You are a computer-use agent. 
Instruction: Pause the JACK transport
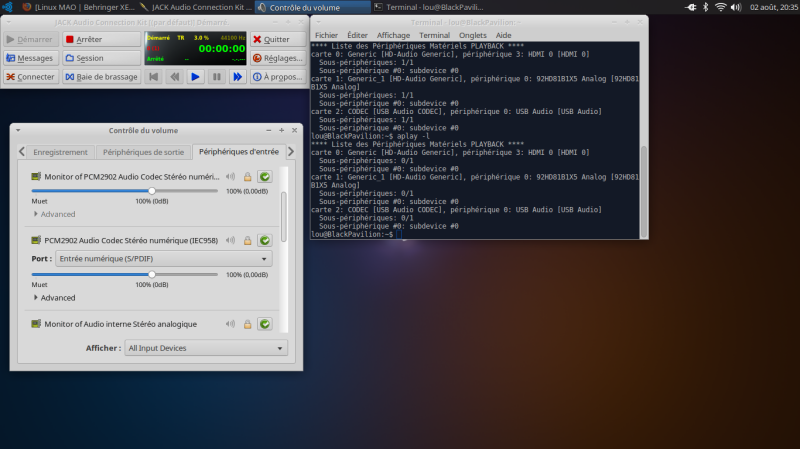click(x=216, y=77)
